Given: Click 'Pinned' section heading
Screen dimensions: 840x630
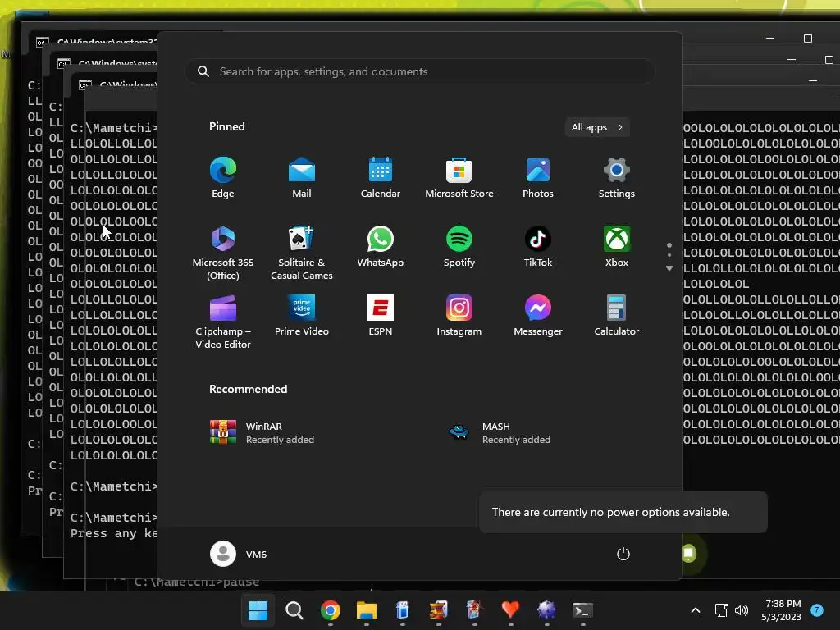Looking at the screenshot, I should pyautogui.click(x=227, y=126).
